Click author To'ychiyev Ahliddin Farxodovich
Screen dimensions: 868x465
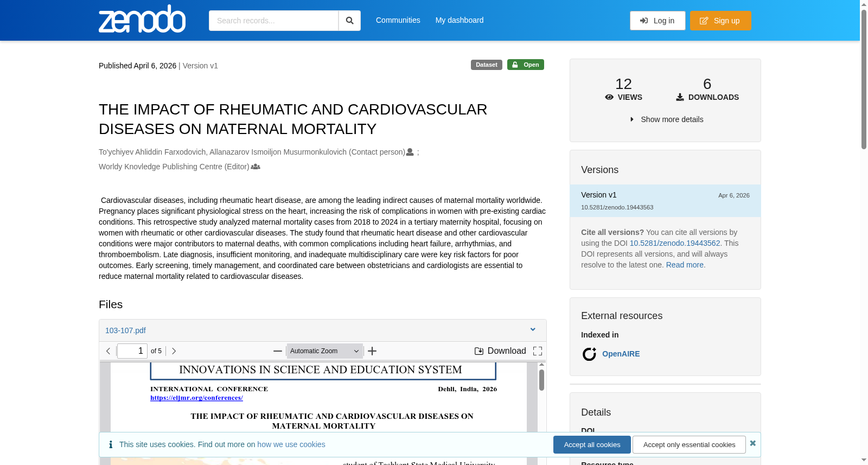[152, 152]
